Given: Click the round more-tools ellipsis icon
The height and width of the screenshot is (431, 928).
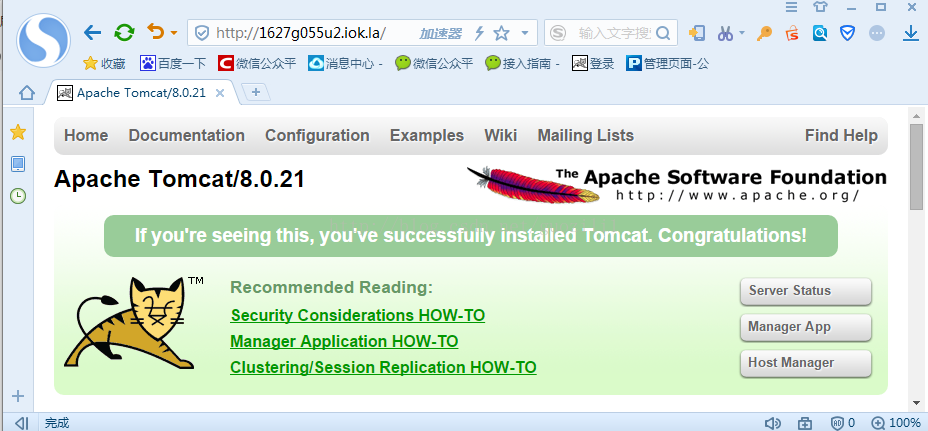Looking at the screenshot, I should 877,33.
